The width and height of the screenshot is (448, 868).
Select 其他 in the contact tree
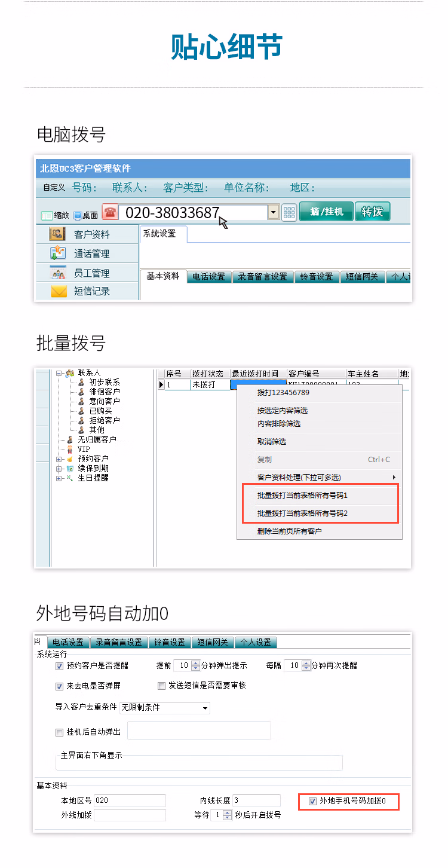point(97,430)
